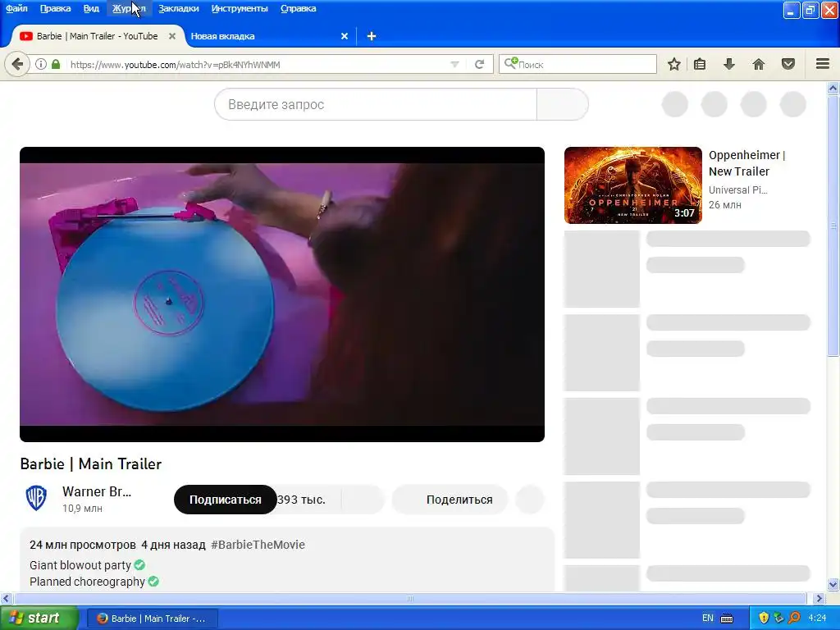Open the Правка menu

(x=55, y=8)
